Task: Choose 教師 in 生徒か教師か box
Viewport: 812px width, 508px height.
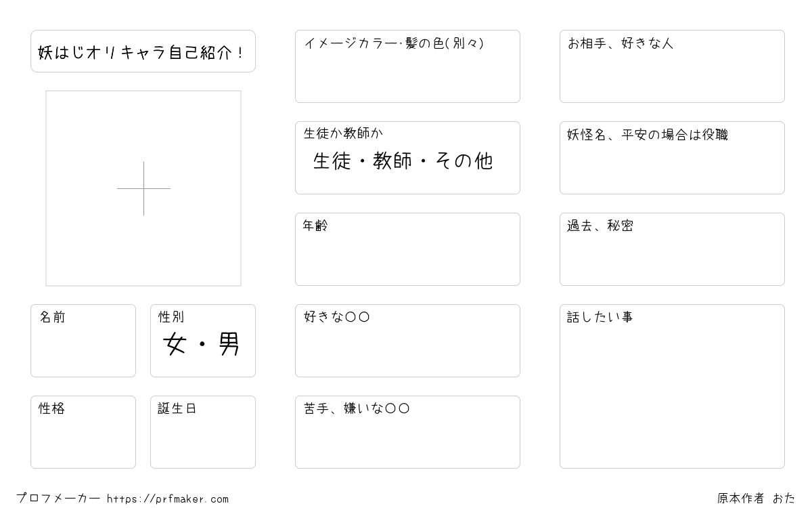Action: (392, 161)
